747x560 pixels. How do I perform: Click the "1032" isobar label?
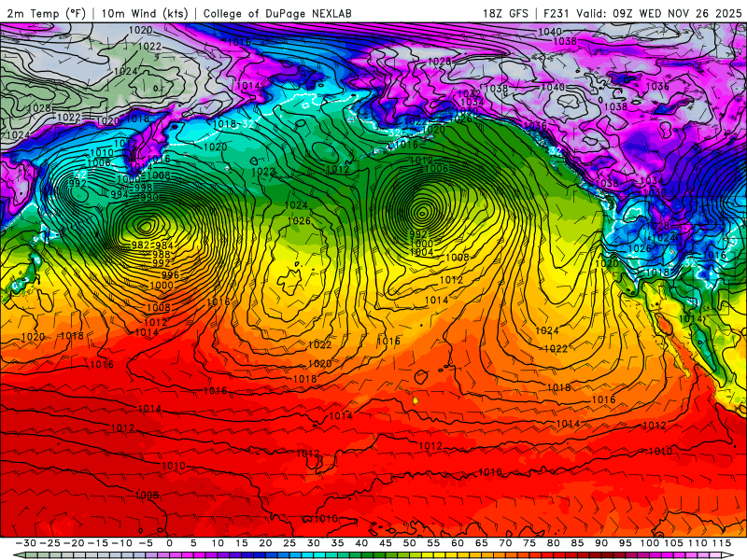[469, 94]
